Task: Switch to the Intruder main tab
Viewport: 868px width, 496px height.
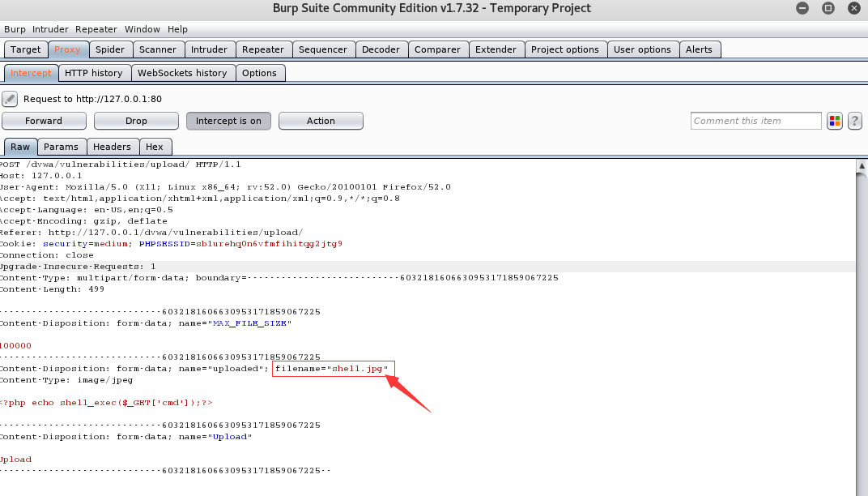Action: tap(209, 49)
